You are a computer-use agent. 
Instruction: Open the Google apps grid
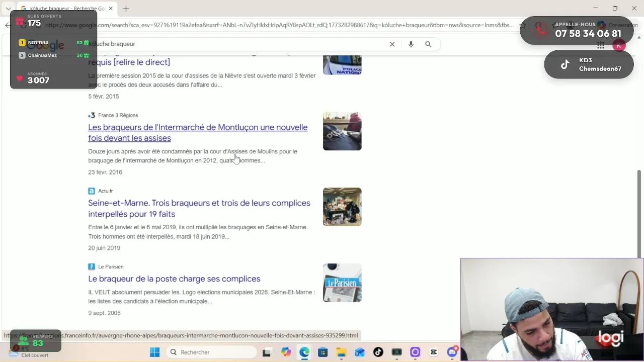point(601,45)
